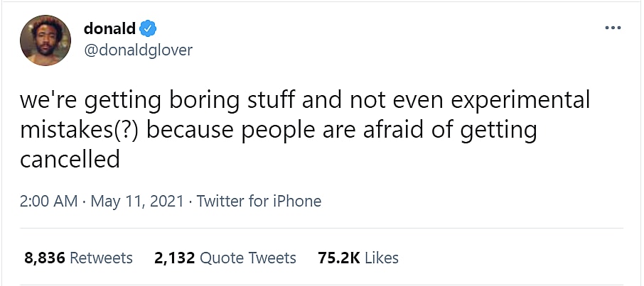Open the "Quote Tweets" list

click(248, 258)
